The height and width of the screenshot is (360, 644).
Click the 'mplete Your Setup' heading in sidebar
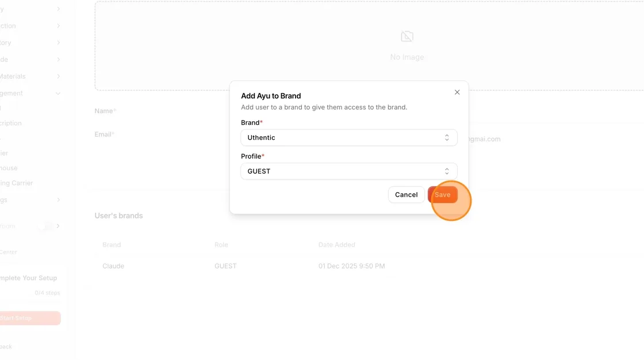[x=28, y=278]
